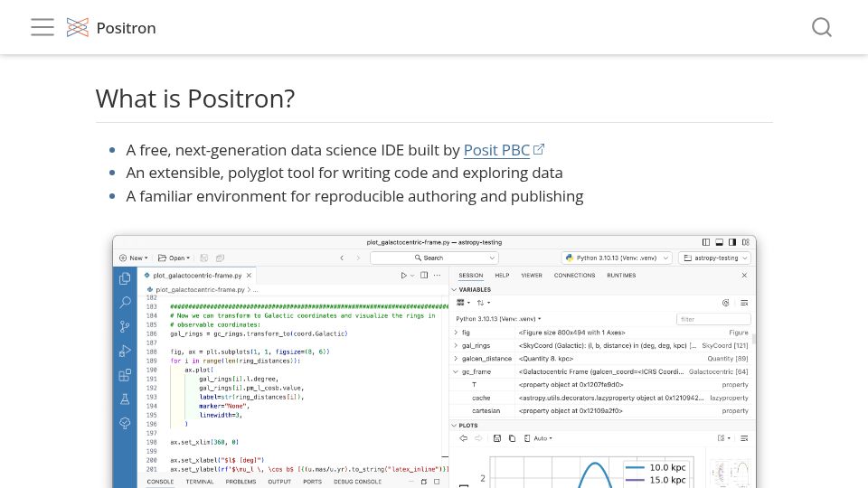
Task: Clear all plots with the list icon
Action: 744,438
